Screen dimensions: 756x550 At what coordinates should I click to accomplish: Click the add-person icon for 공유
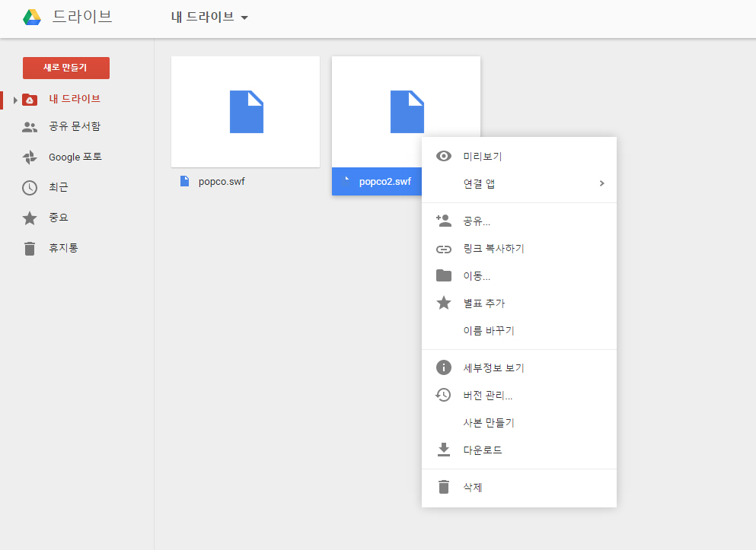[443, 221]
